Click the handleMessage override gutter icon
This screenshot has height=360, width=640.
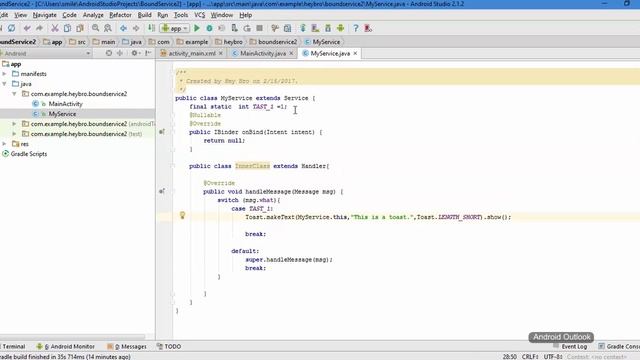click(162, 191)
